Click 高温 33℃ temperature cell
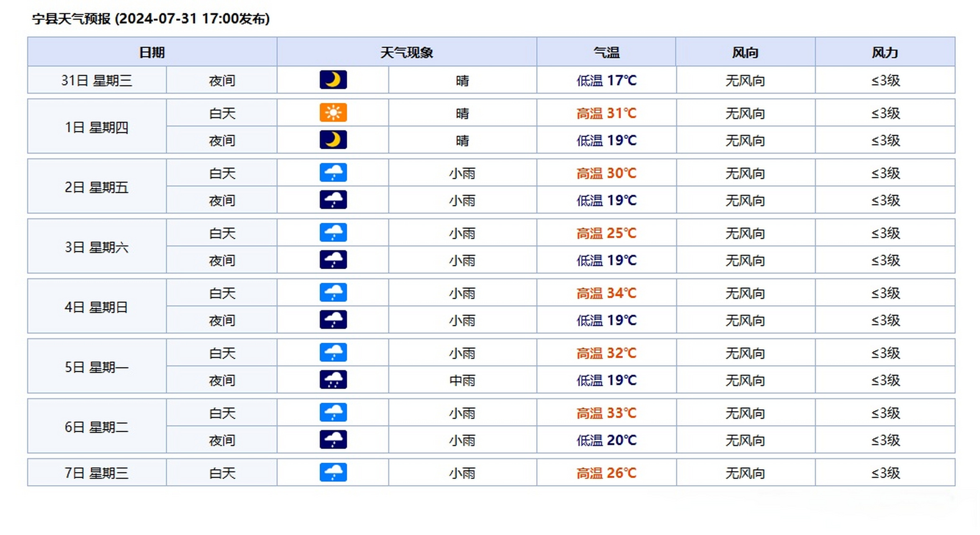The height and width of the screenshot is (535, 980). (606, 413)
